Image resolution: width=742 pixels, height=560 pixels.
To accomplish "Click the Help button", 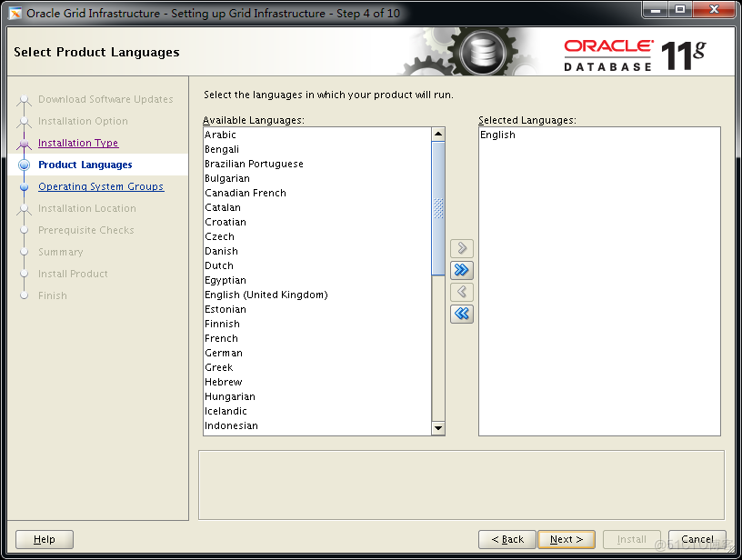I will (45, 539).
